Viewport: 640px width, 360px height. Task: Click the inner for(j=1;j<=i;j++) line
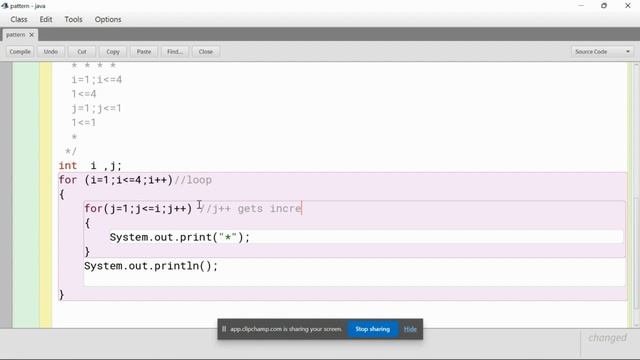[138, 209]
